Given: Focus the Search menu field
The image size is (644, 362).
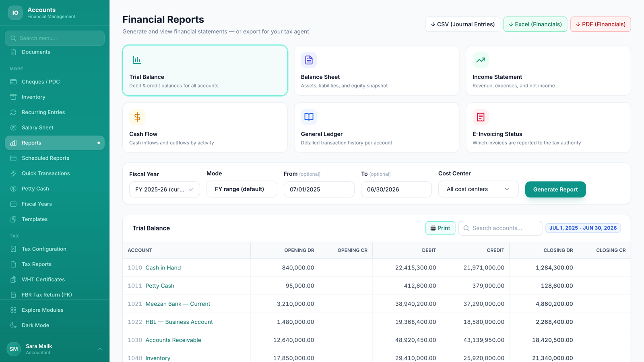Looking at the screenshot, I should (55, 38).
